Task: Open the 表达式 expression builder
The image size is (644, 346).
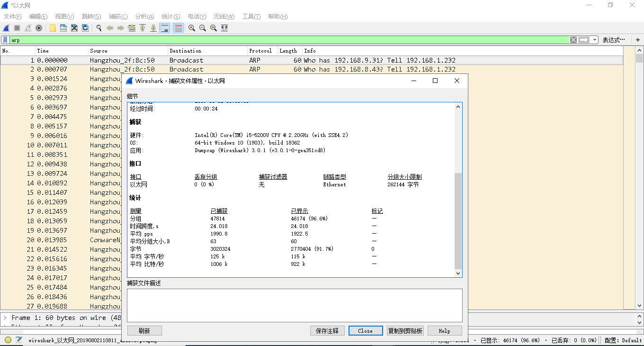Action: (x=614, y=40)
